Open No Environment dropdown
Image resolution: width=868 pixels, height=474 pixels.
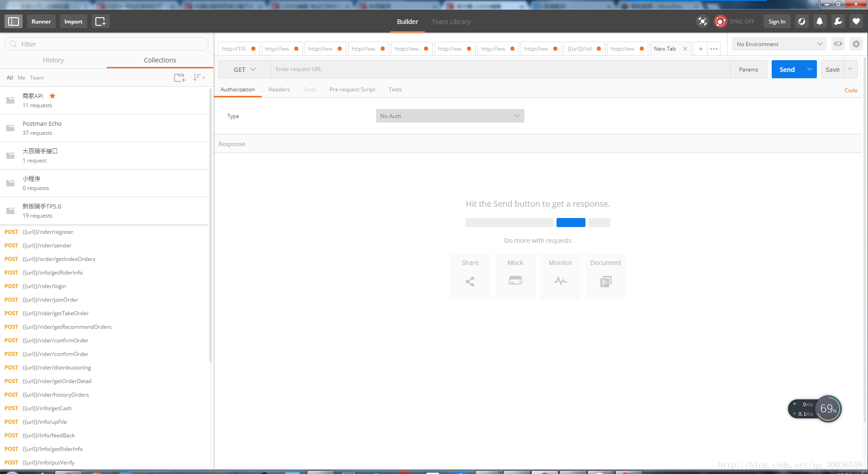pos(779,44)
